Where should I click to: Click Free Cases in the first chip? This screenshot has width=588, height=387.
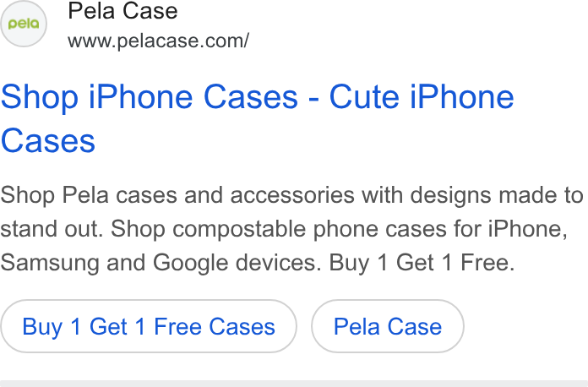tap(215, 327)
